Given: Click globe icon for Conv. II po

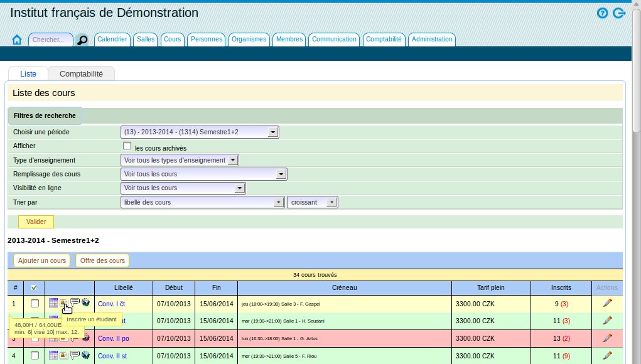Looking at the screenshot, I should coord(86,338).
